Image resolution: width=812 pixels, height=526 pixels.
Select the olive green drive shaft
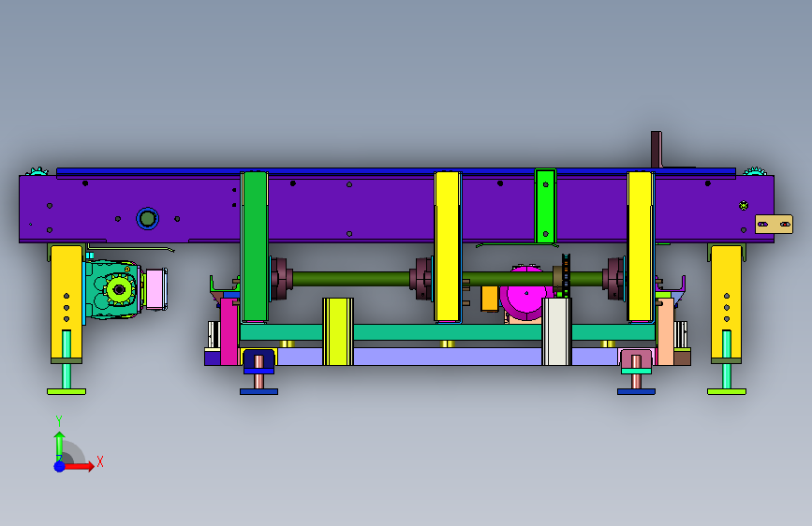coord(352,280)
